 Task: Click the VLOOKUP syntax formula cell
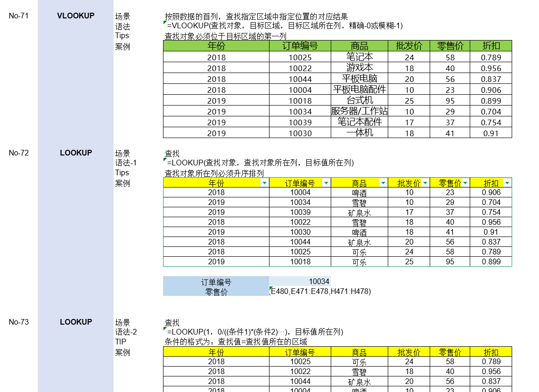coord(284,26)
